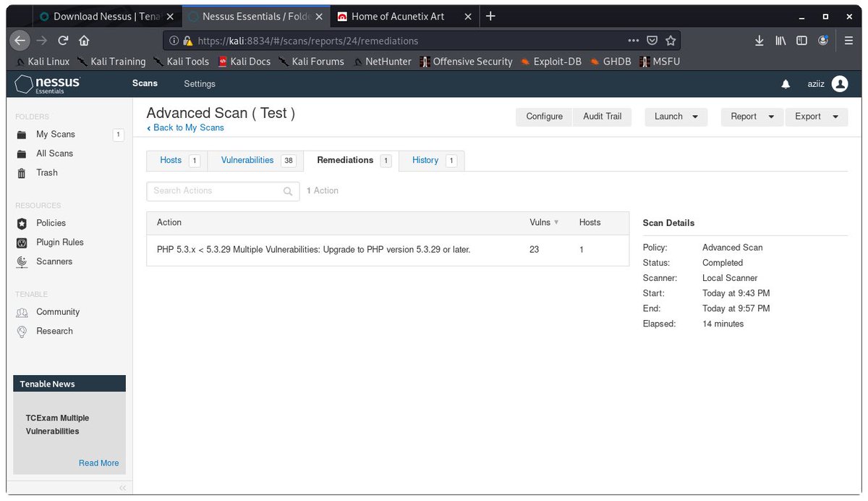
Task: Open the Firefox hamburger menu
Action: coord(848,41)
